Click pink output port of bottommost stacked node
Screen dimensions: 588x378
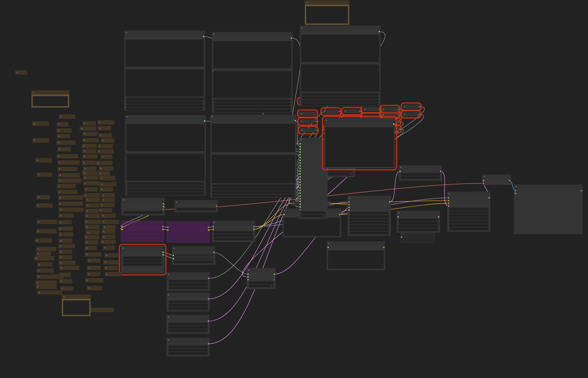(x=208, y=344)
